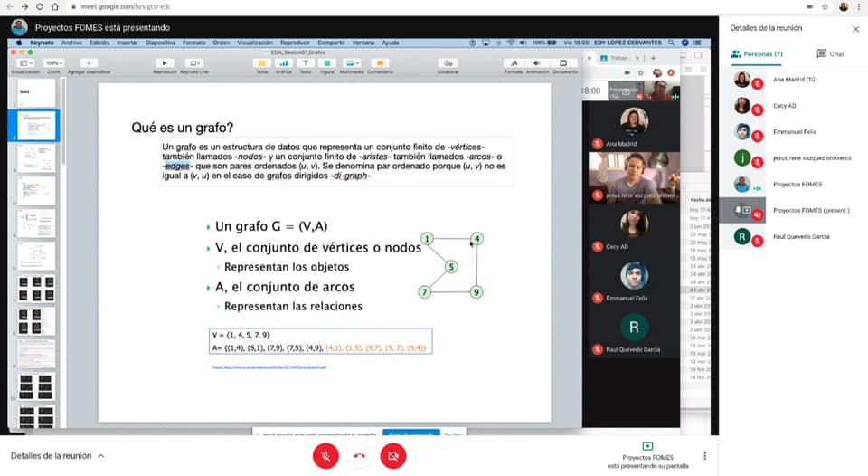The width and height of the screenshot is (868, 476).
Task: Switch to the Chat tab
Action: click(831, 53)
